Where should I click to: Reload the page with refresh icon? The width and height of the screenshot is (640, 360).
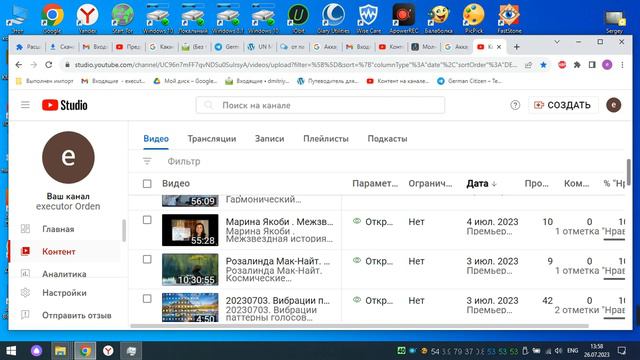49,65
